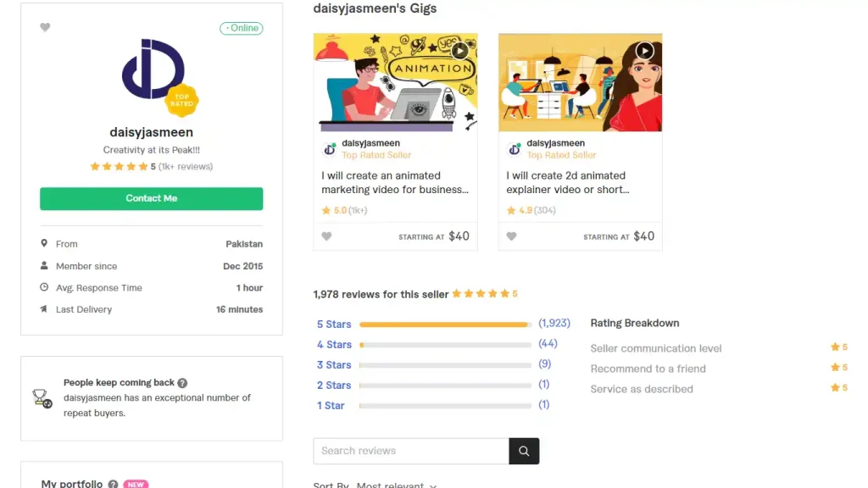Play the animated marketing video gig preview
This screenshot has height=488, width=868.
click(459, 51)
